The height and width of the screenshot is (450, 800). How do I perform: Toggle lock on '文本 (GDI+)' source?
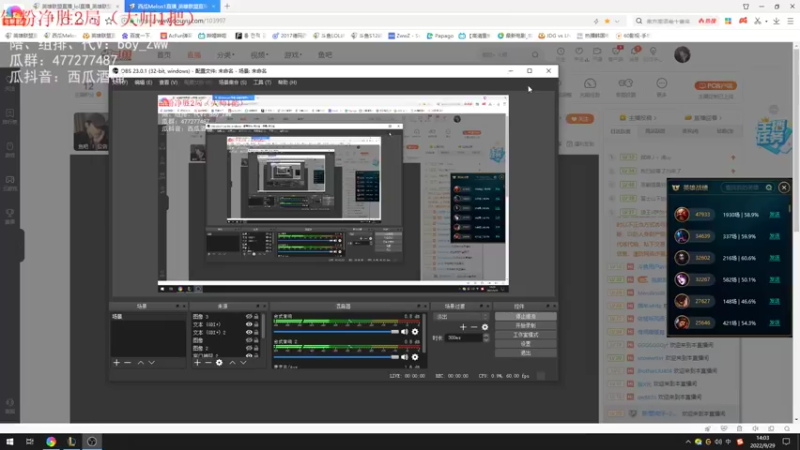[256, 324]
